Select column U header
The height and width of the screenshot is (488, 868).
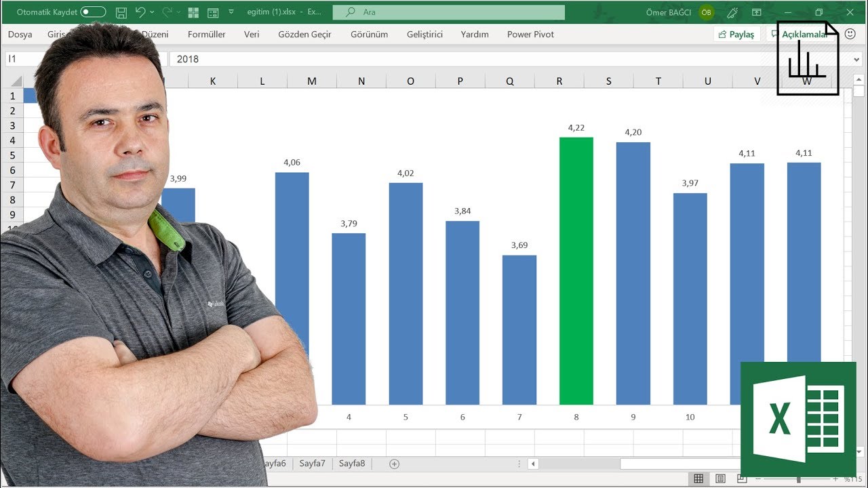[x=708, y=81]
